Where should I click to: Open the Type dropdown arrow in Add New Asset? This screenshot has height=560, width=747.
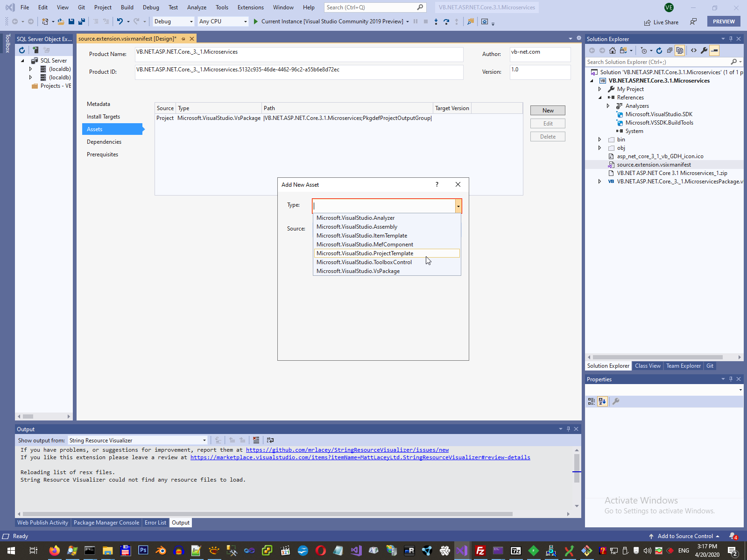pyautogui.click(x=458, y=206)
